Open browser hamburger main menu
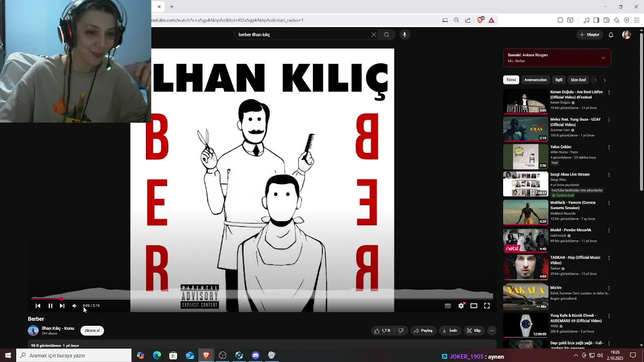The height and width of the screenshot is (362, 644). (x=636, y=20)
